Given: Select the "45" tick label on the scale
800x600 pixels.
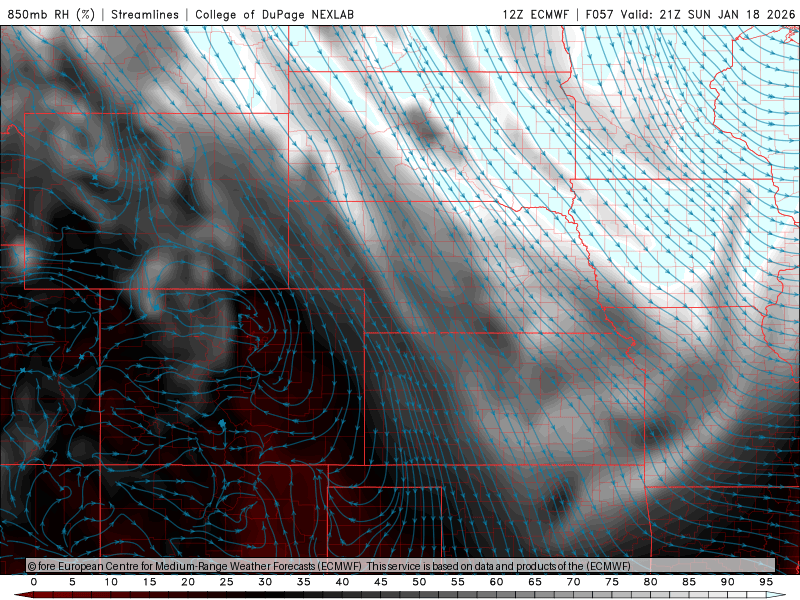Looking at the screenshot, I should tap(381, 582).
